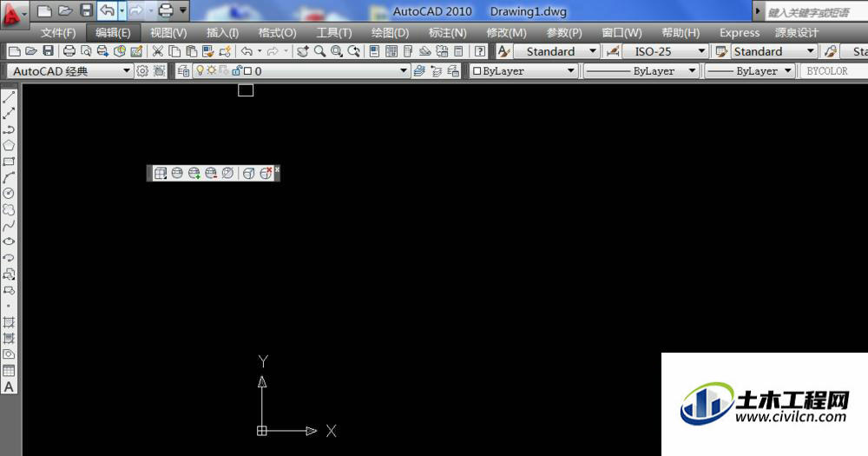Viewport: 868px width, 456px height.
Task: Close the floating viewports toolbar
Action: tap(278, 169)
